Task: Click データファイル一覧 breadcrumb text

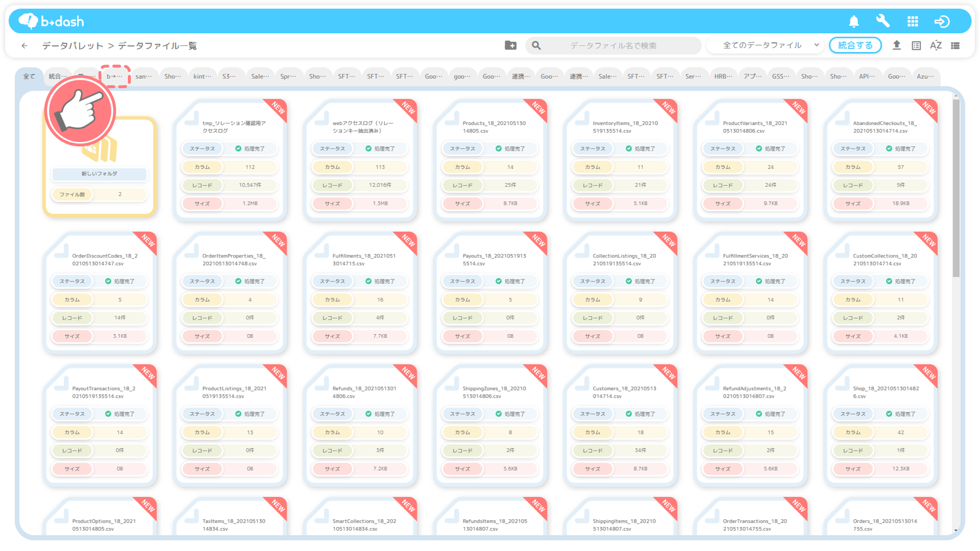Action: [157, 46]
